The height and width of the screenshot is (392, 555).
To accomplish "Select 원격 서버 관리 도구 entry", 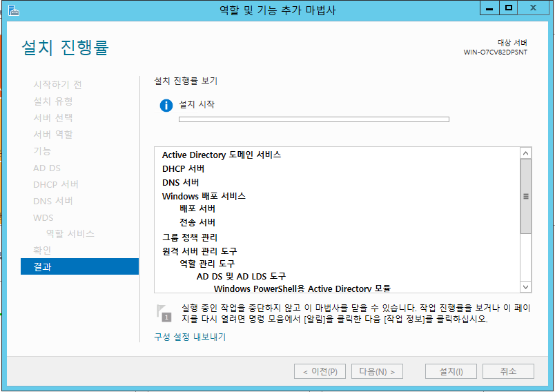I will [x=199, y=251].
